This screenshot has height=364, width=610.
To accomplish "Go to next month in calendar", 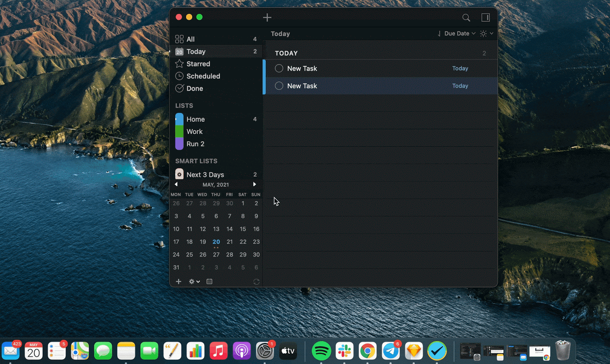I will point(255,184).
